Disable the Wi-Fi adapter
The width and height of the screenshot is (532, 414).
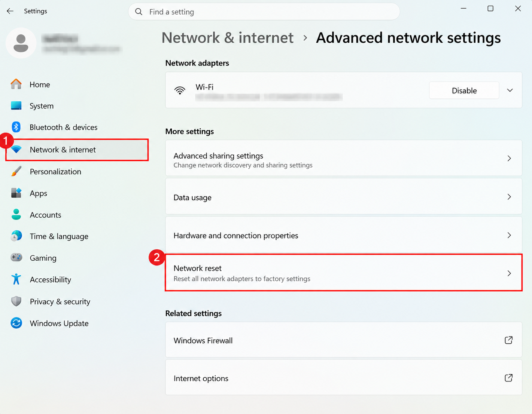point(464,91)
